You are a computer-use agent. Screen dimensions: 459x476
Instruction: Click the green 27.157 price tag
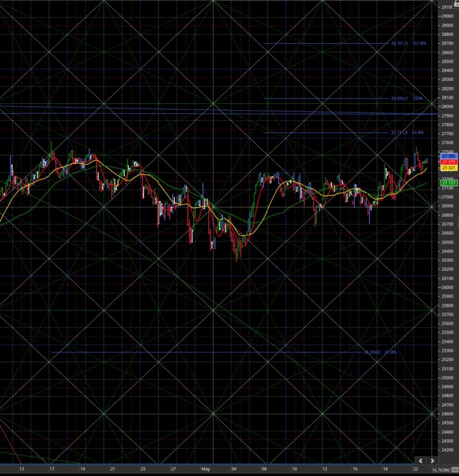449,183
